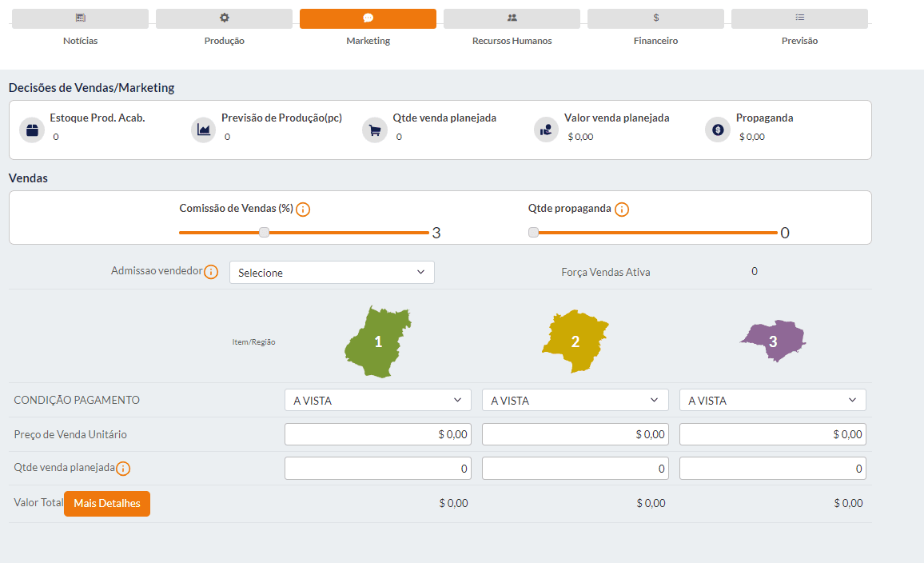Image resolution: width=924 pixels, height=563 pixels.
Task: Click info icon beside Admissao vendedor
Action: pyautogui.click(x=211, y=272)
